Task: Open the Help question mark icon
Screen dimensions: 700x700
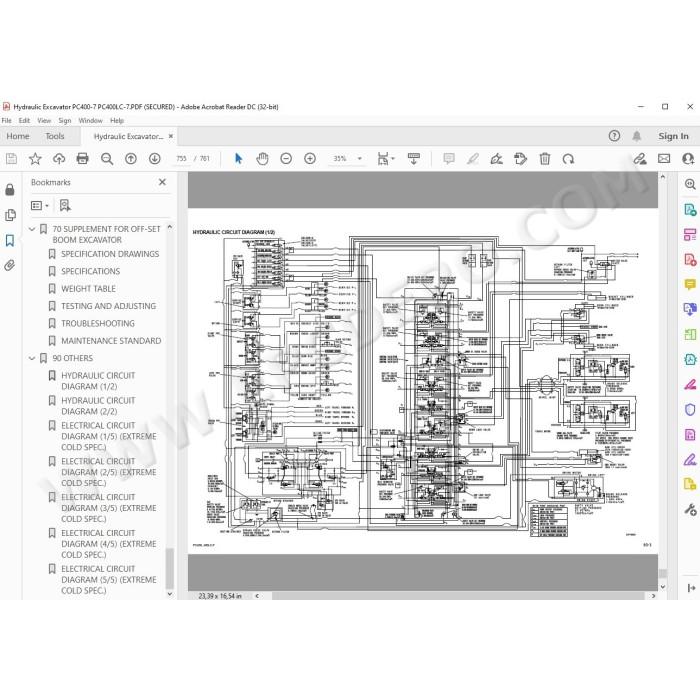Action: coord(614,136)
